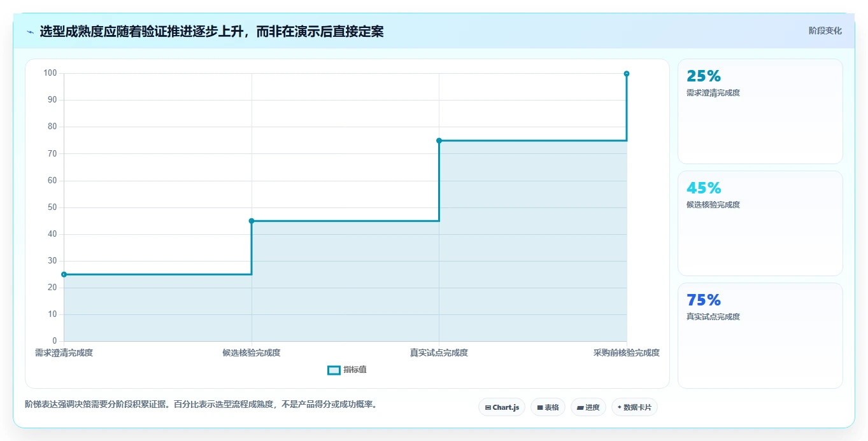Image resolution: width=868 pixels, height=441 pixels.
Task: Click the 阶段变化 label in header
Action: (x=825, y=31)
